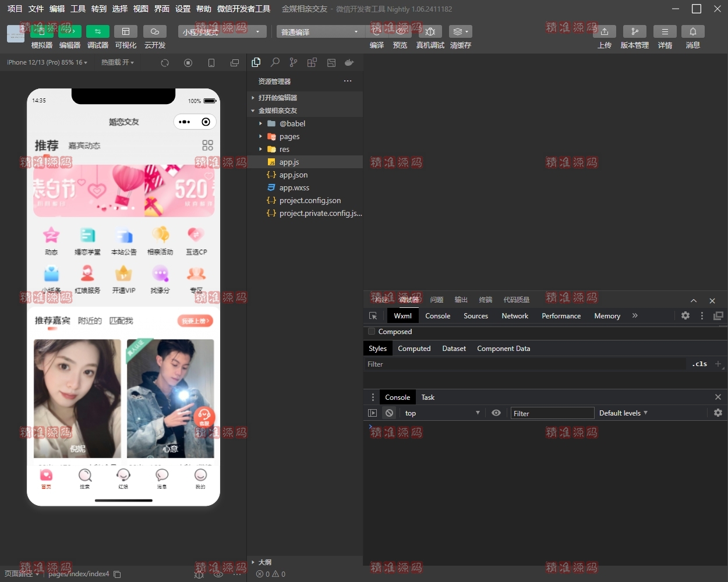Viewport: 728px width, 582px height.
Task: Detach the simulator into separate window
Action: (x=235, y=63)
